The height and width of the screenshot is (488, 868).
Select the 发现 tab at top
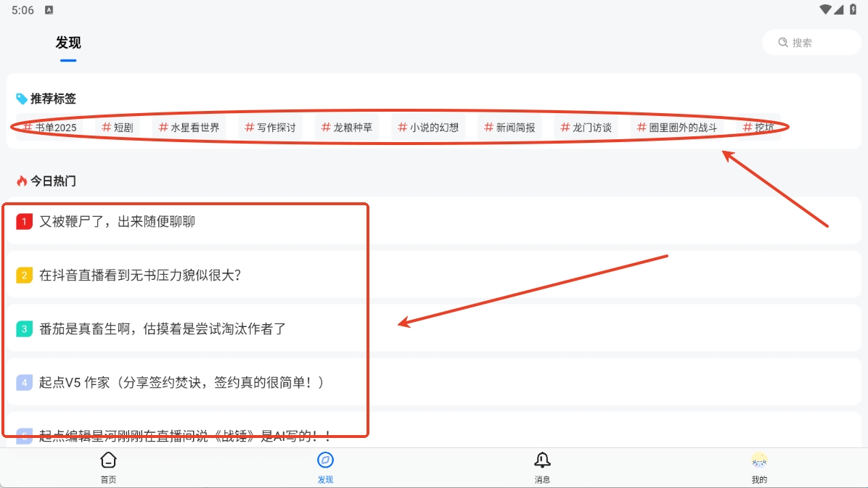click(68, 43)
